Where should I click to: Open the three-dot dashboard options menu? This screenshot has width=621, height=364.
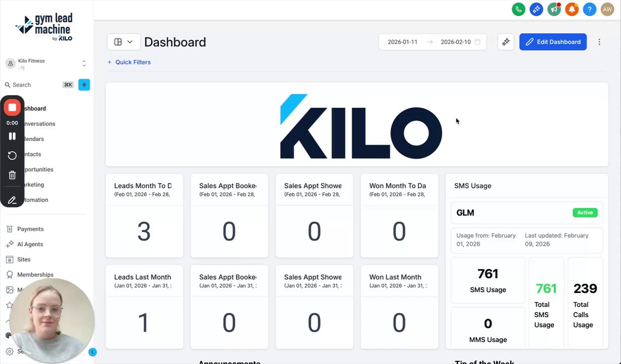tap(599, 42)
